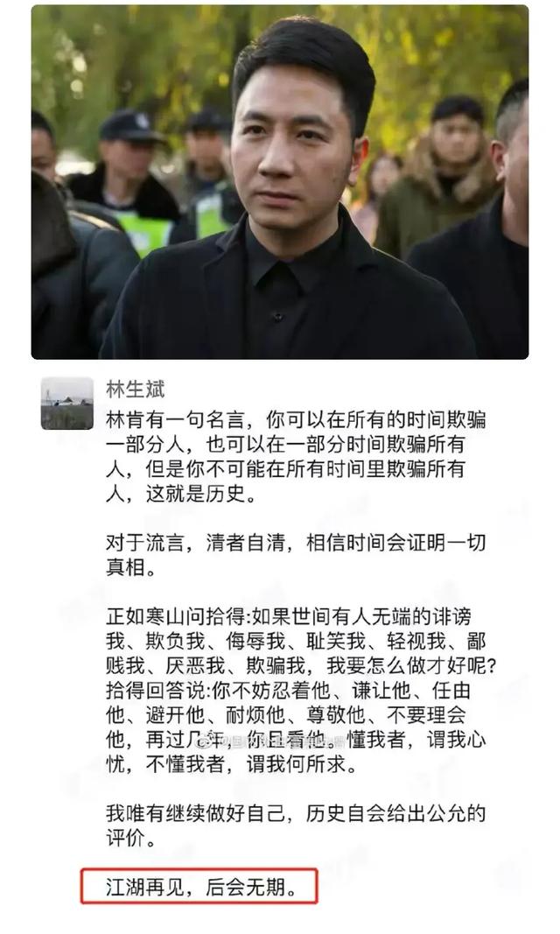
Task: Click the word 真相。 in the post
Action: [x=131, y=567]
